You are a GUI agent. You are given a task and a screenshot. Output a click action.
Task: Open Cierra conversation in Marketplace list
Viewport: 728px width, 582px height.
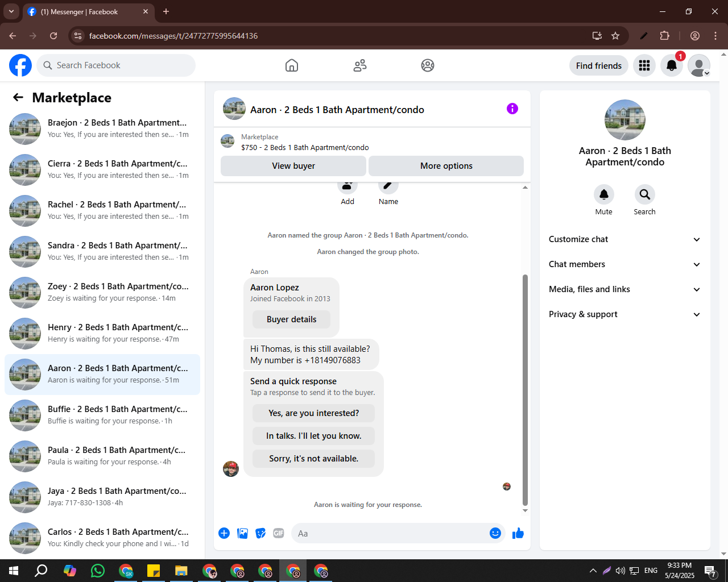coord(102,169)
